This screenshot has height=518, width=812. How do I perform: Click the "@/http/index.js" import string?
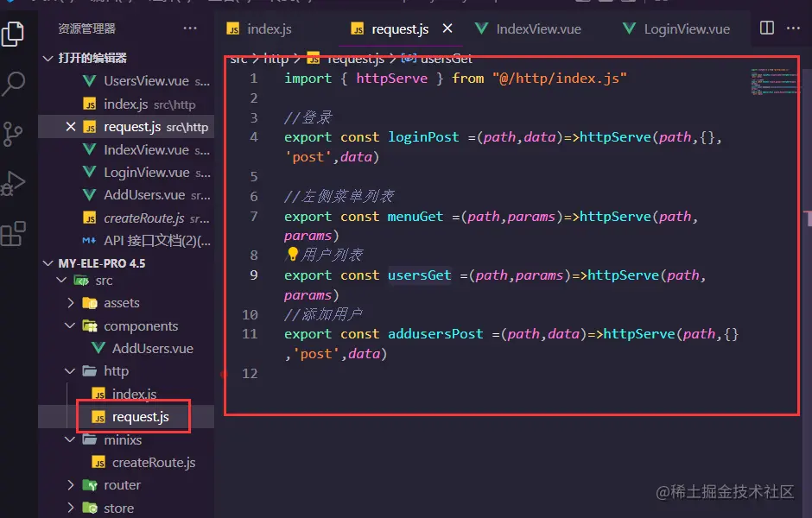(559, 79)
